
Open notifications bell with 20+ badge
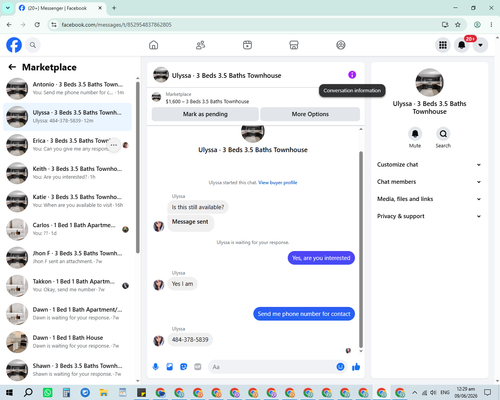point(462,45)
